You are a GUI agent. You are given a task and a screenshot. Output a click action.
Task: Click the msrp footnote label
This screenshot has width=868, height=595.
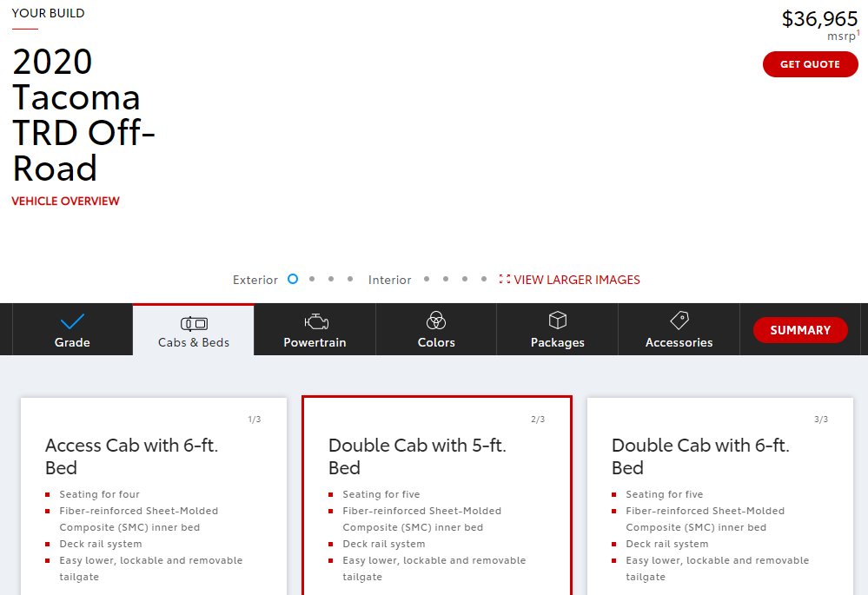point(843,36)
